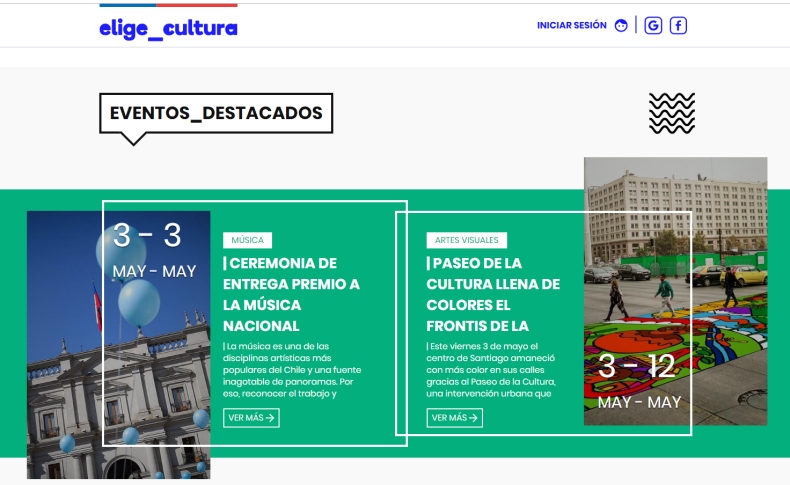
Task: Select the MÚSICA category tag
Action: [x=247, y=240]
